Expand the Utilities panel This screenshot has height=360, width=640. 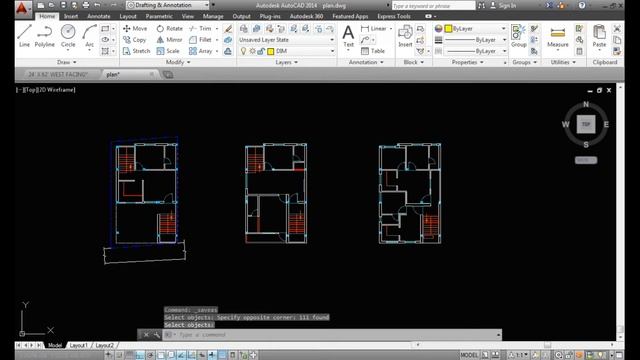point(563,62)
